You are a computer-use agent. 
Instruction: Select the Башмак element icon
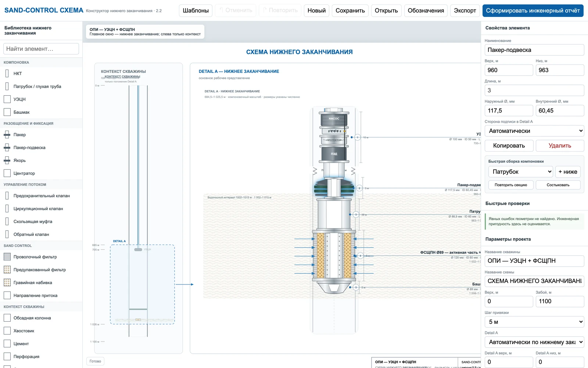click(7, 112)
